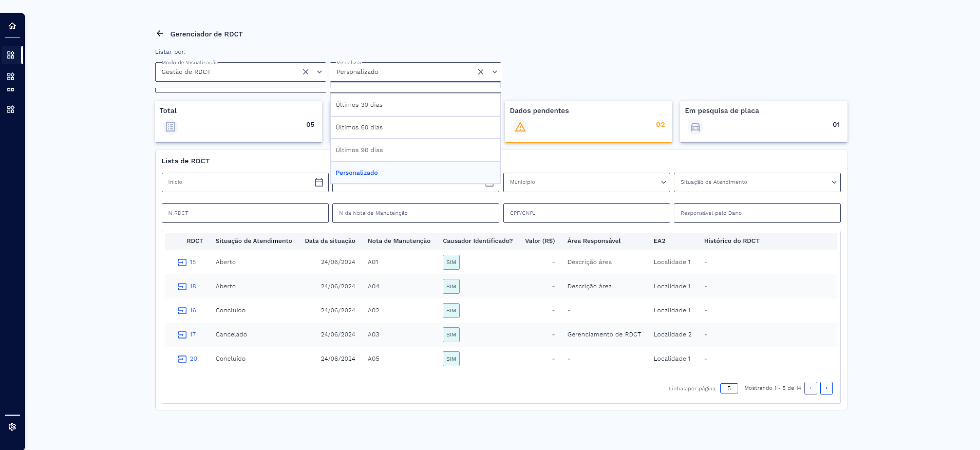Open the Município dropdown

(x=586, y=182)
